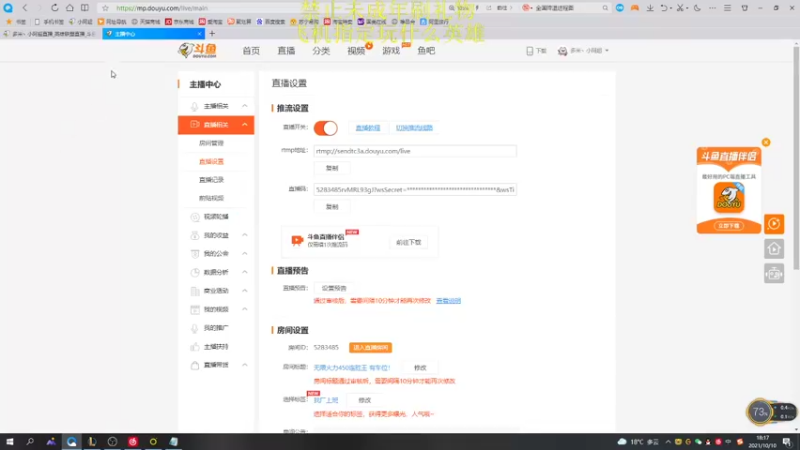800x450 pixels.
Task: Open the user account dropdown in header
Action: [583, 51]
